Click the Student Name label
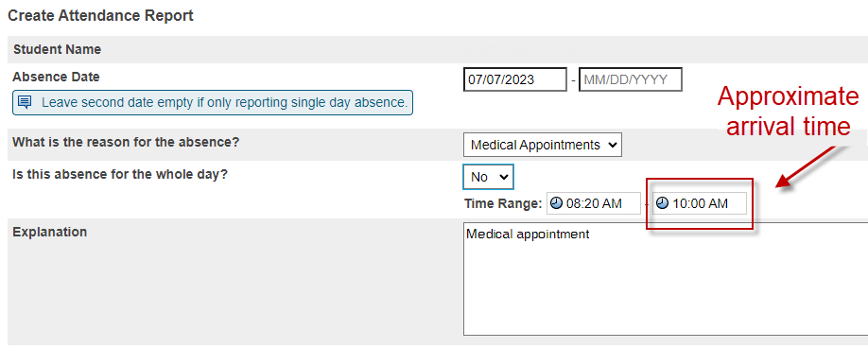868x348 pixels. pos(57,49)
